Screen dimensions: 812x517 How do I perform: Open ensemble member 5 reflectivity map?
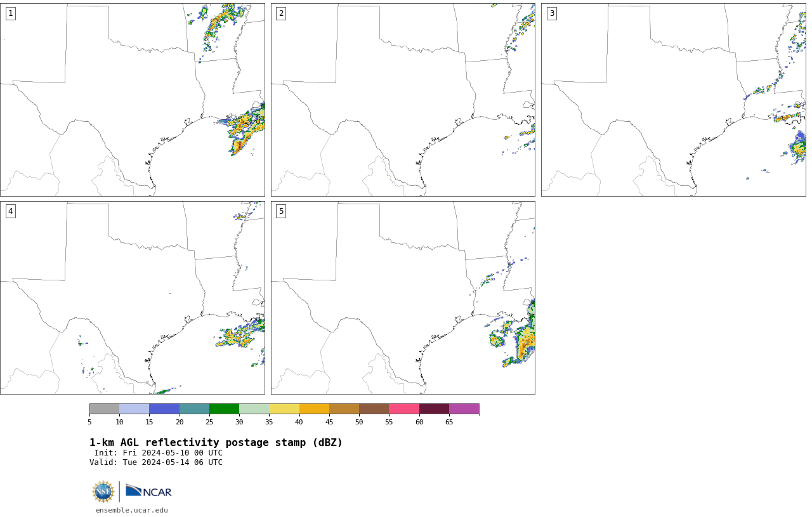pyautogui.click(x=403, y=298)
